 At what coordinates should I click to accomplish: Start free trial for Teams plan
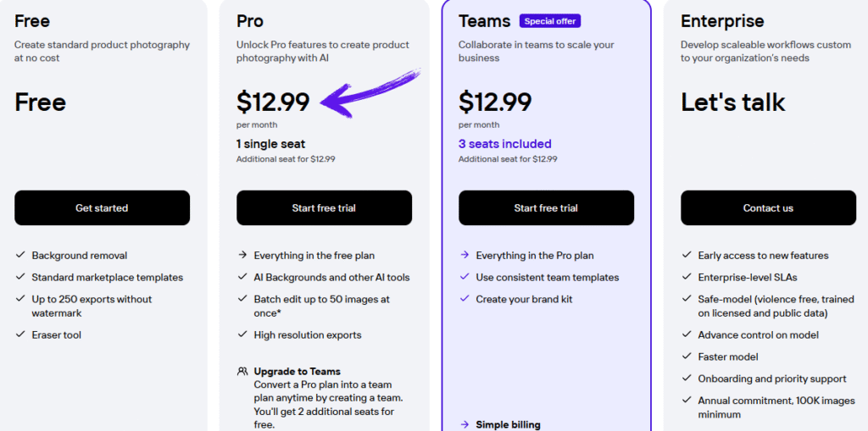(546, 207)
